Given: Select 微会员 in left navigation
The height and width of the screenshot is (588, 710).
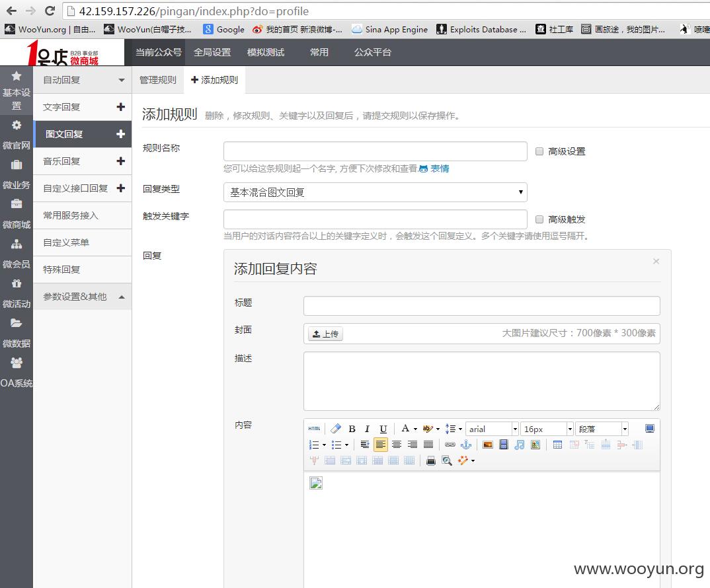Looking at the screenshot, I should pyautogui.click(x=17, y=254).
